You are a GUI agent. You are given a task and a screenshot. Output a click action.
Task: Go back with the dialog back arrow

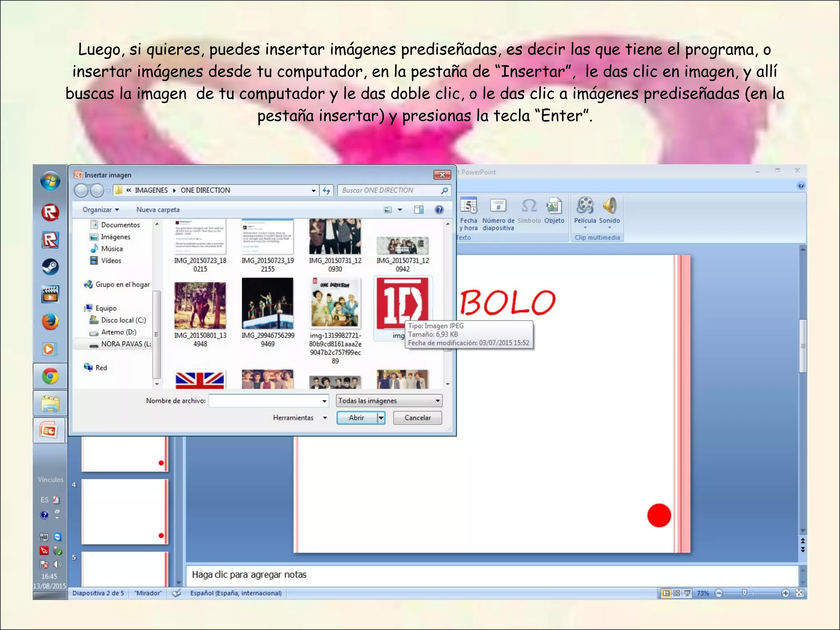[81, 190]
